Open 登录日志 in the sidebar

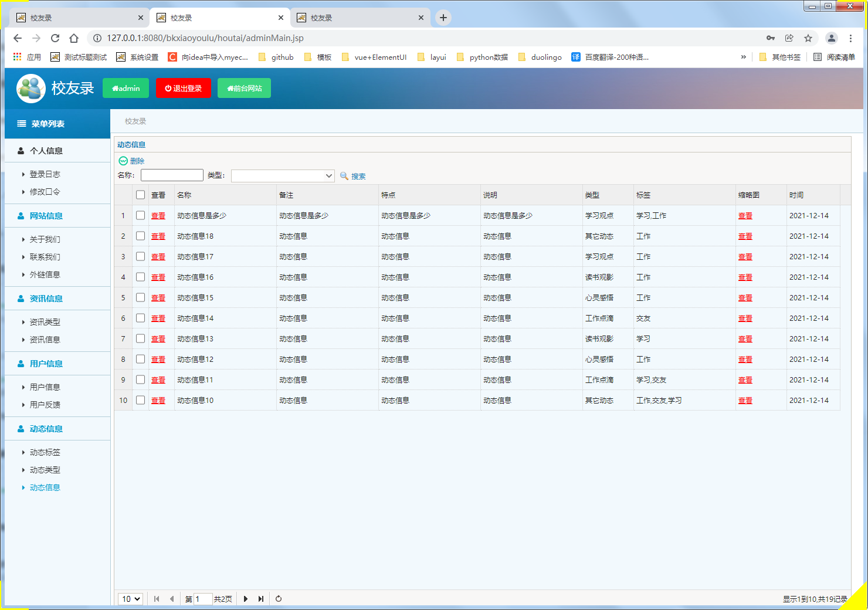(x=45, y=174)
